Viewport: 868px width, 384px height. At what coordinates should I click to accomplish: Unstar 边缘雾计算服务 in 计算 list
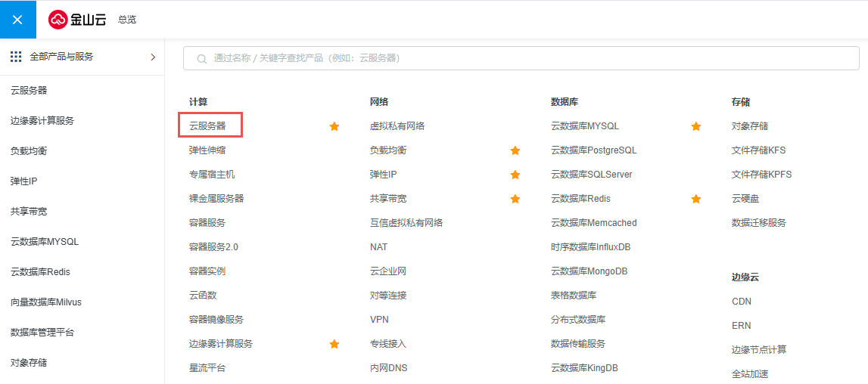tap(334, 344)
